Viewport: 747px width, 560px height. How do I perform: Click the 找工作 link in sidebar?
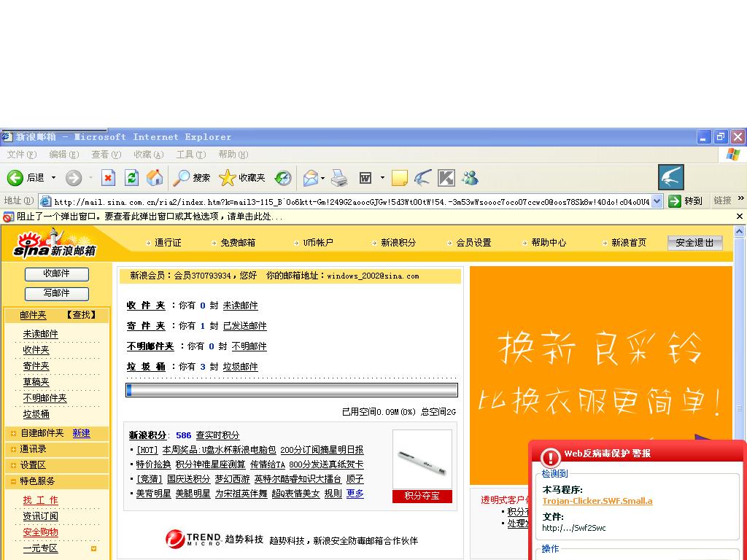[x=41, y=500]
